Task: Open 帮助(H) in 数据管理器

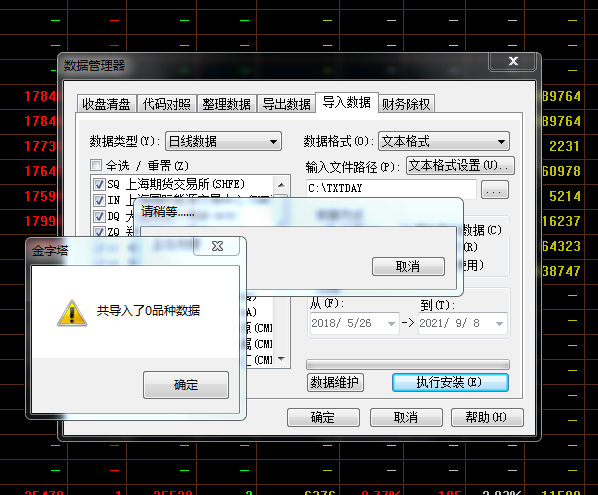Action: tap(487, 418)
